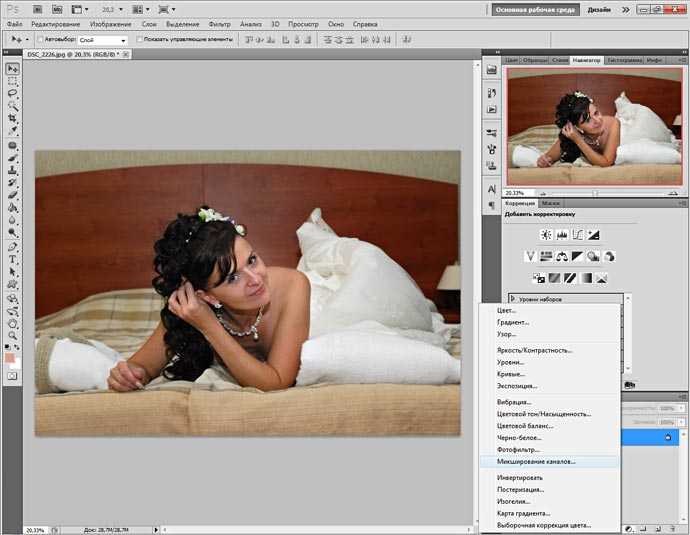Image resolution: width=690 pixels, height=535 pixels.
Task: Toggle Показать управляющие элементы checkbox
Action: (139, 40)
